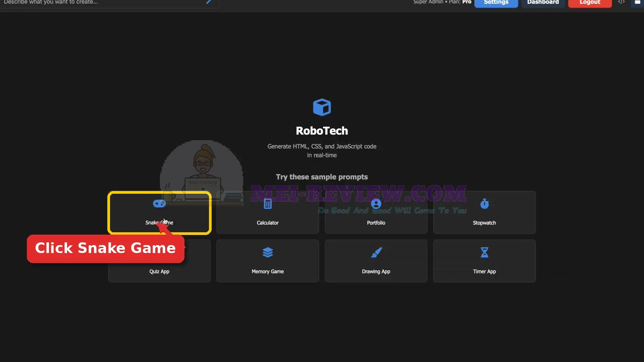Focus the "Describe what you want to create" field

click(x=104, y=2)
